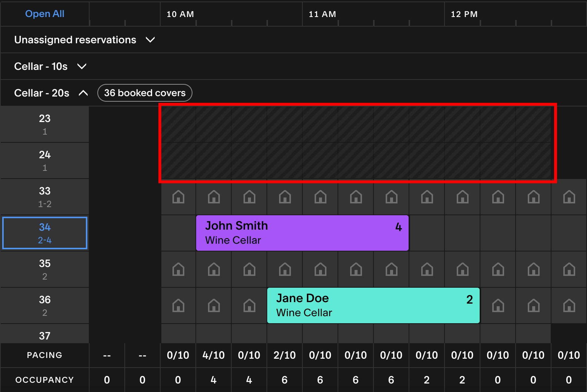The height and width of the screenshot is (392, 587).
Task: Click table 35 house icon at 11:45 AM
Action: (x=427, y=269)
